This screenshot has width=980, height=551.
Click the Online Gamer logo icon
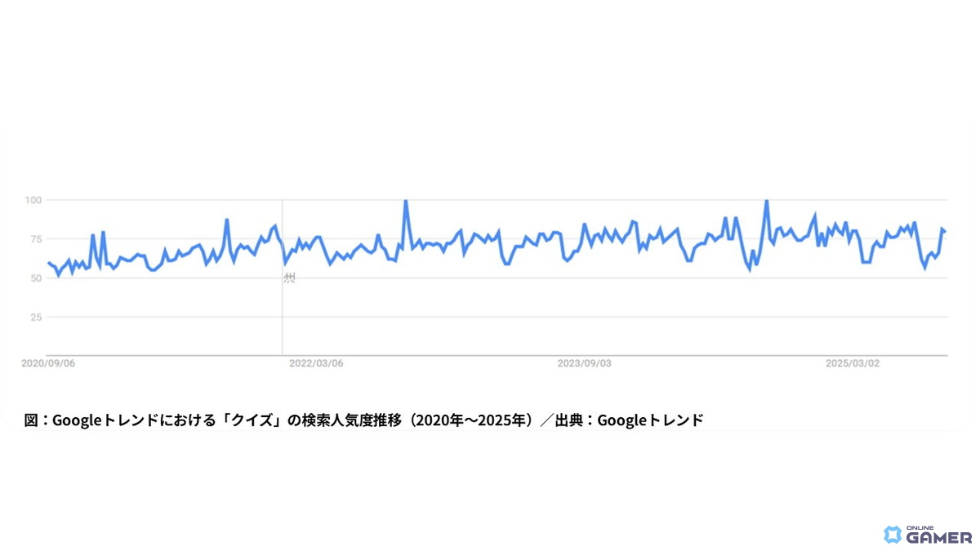click(x=893, y=535)
